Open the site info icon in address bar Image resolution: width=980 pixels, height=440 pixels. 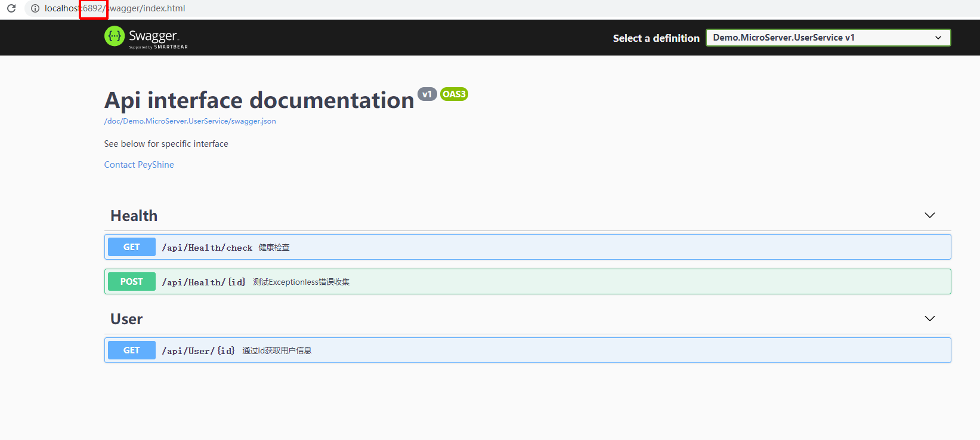point(35,8)
